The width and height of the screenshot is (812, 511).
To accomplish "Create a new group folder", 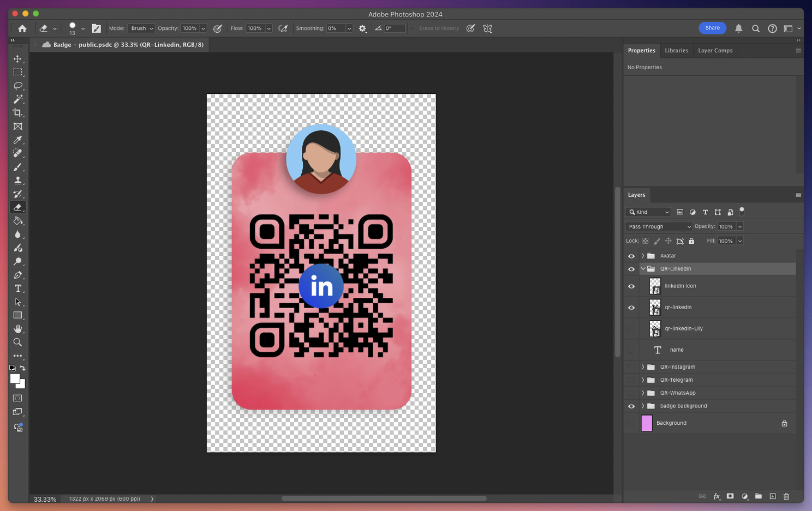I will coord(759,496).
